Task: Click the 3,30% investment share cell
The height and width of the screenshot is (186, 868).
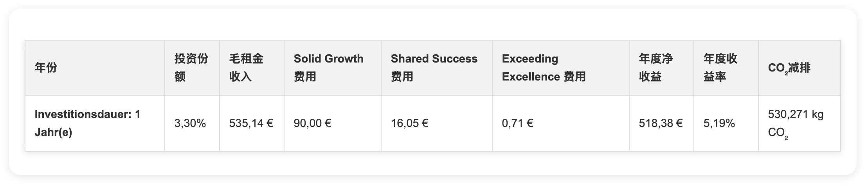Action: point(190,123)
